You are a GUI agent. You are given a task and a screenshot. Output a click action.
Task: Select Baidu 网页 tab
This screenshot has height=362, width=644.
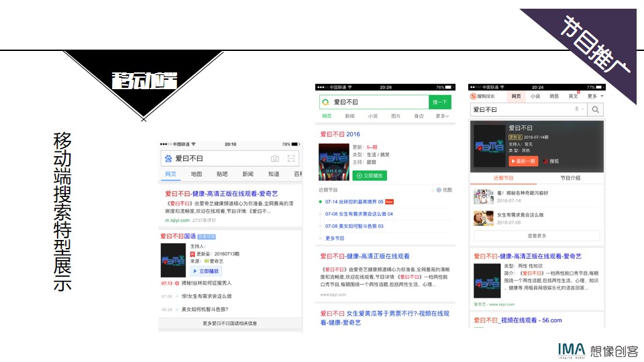(x=170, y=174)
